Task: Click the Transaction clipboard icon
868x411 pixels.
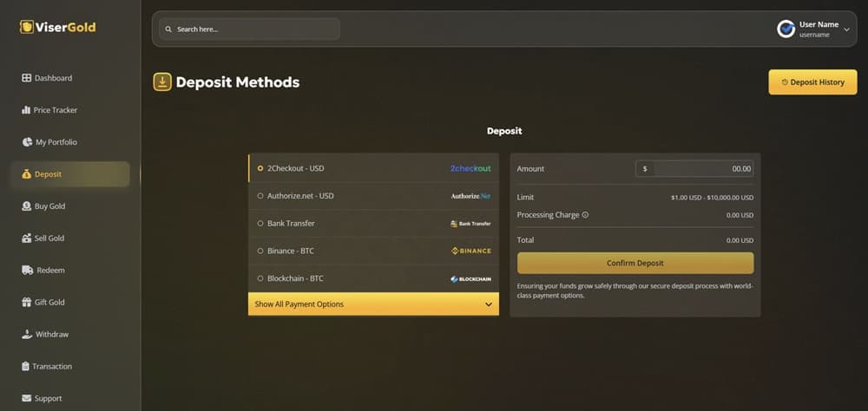Action: coord(25,366)
